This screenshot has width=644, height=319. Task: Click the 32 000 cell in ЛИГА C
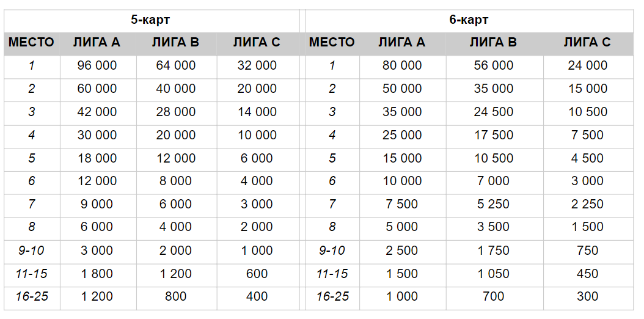point(257,65)
